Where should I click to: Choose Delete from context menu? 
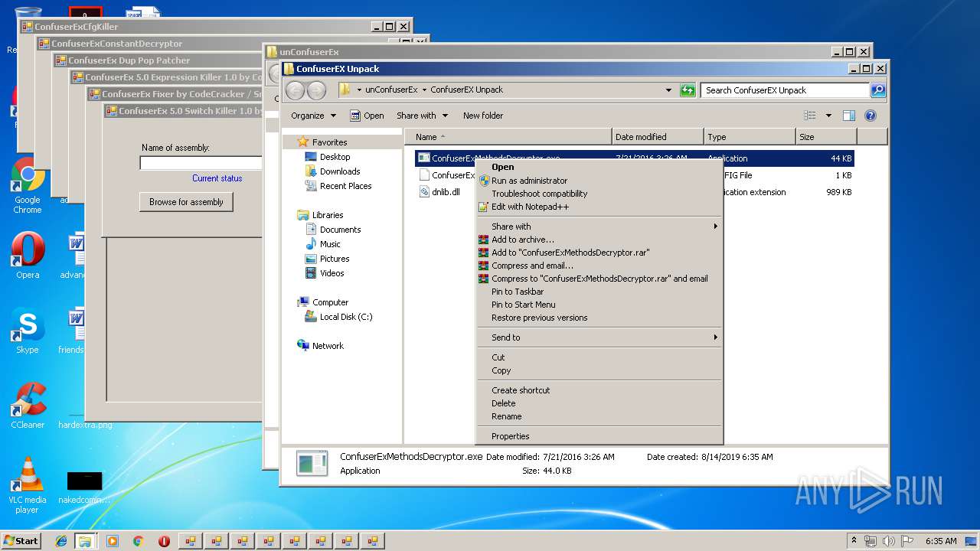tap(503, 403)
